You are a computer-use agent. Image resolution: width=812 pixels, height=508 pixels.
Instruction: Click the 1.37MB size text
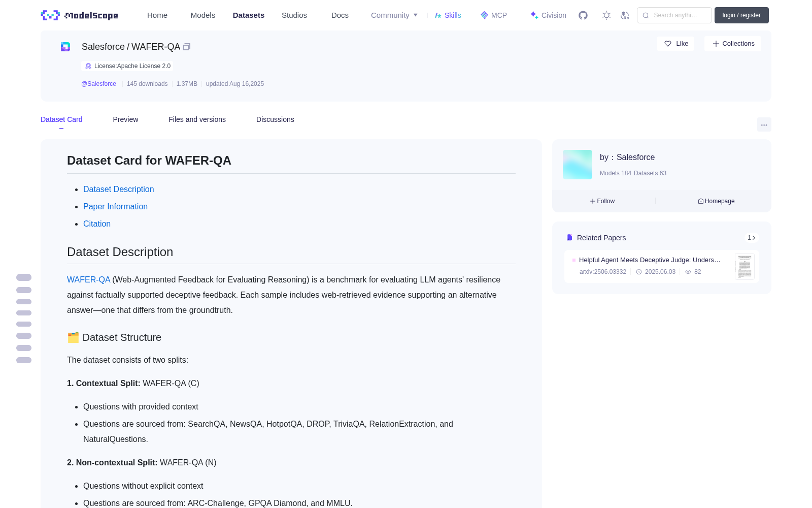pyautogui.click(x=187, y=84)
